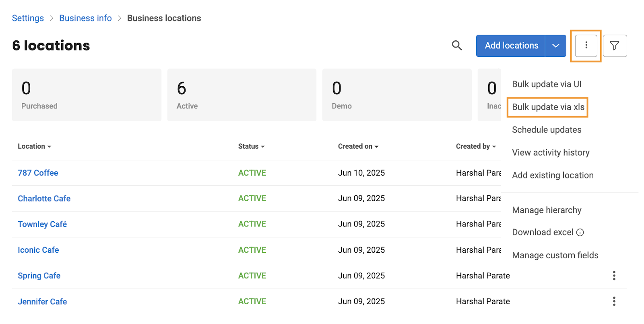
Task: Sort by Location column header
Action: coord(34,146)
